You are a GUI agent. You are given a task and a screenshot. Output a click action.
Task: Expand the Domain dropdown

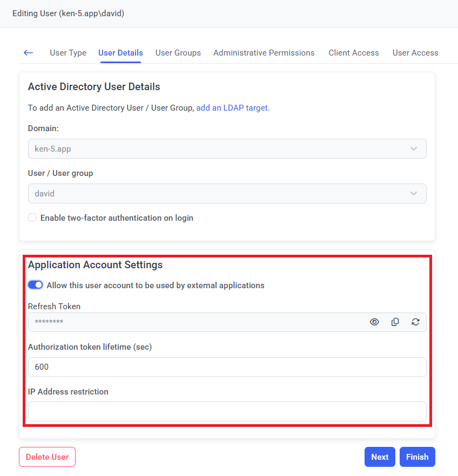(227, 149)
